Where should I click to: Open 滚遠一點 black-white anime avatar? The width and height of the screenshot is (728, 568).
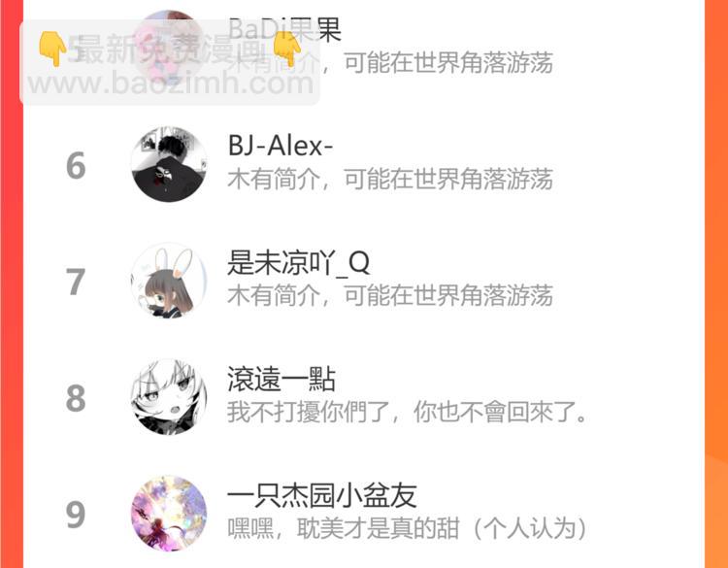tap(169, 397)
